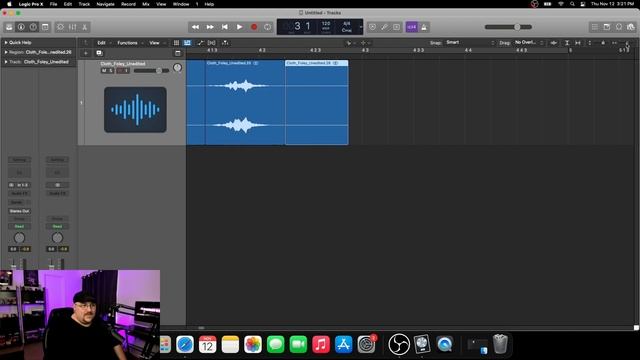Show automation button in tracks menu bar
This screenshot has height=360, width=640.
[200, 43]
